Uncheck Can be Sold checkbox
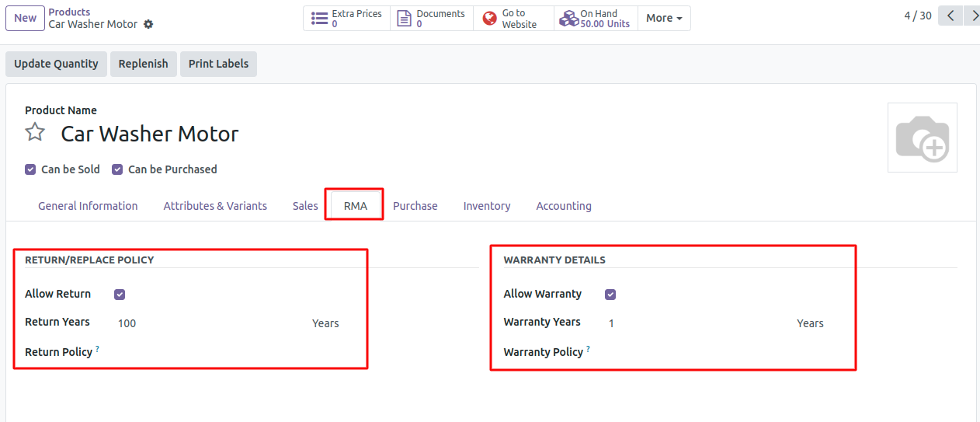 30,169
